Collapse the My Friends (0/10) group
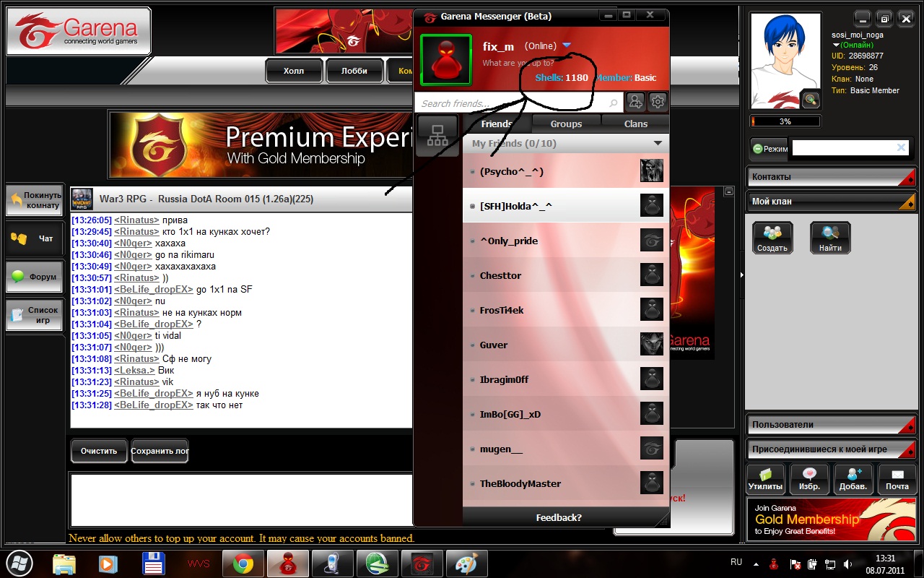The image size is (924, 578). click(x=658, y=143)
